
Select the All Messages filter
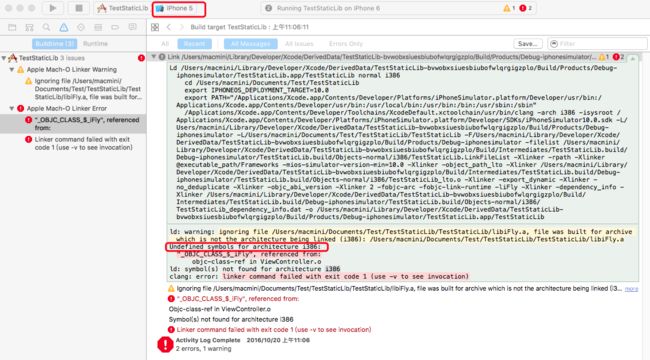coord(250,44)
